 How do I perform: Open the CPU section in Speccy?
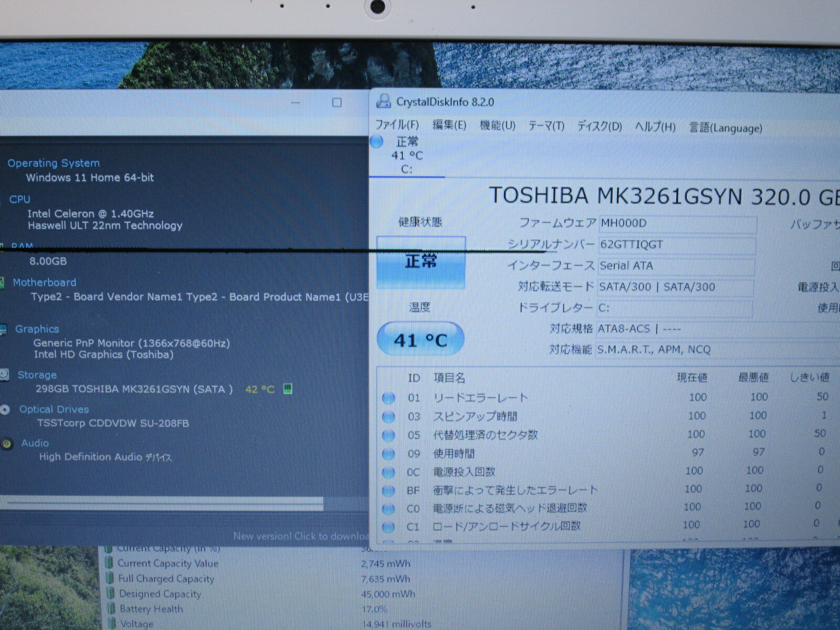click(20, 199)
